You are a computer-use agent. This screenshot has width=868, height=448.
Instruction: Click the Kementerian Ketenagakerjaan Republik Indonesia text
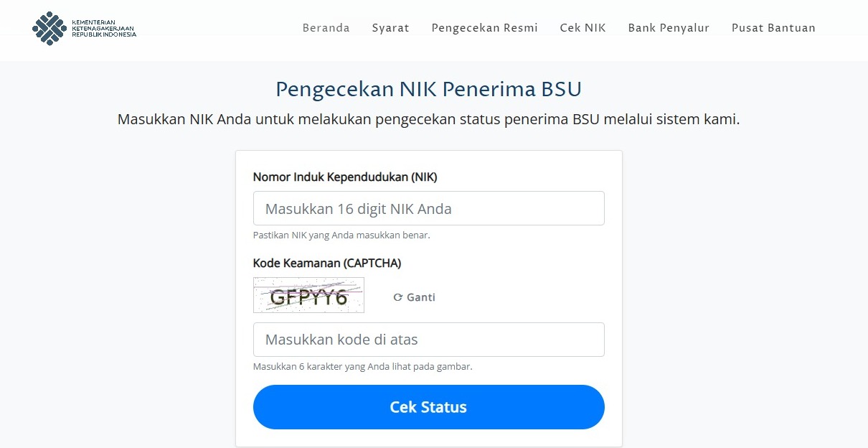pos(104,29)
